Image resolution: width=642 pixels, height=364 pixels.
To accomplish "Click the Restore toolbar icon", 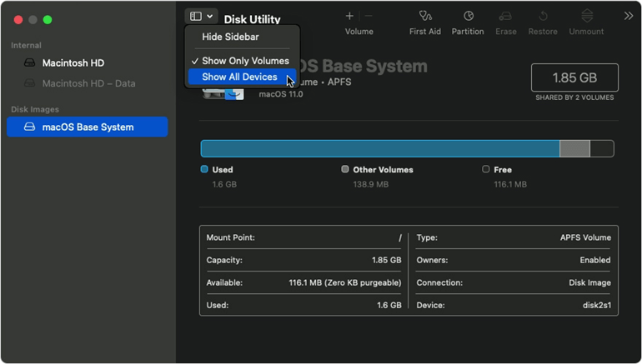I will coord(543,16).
